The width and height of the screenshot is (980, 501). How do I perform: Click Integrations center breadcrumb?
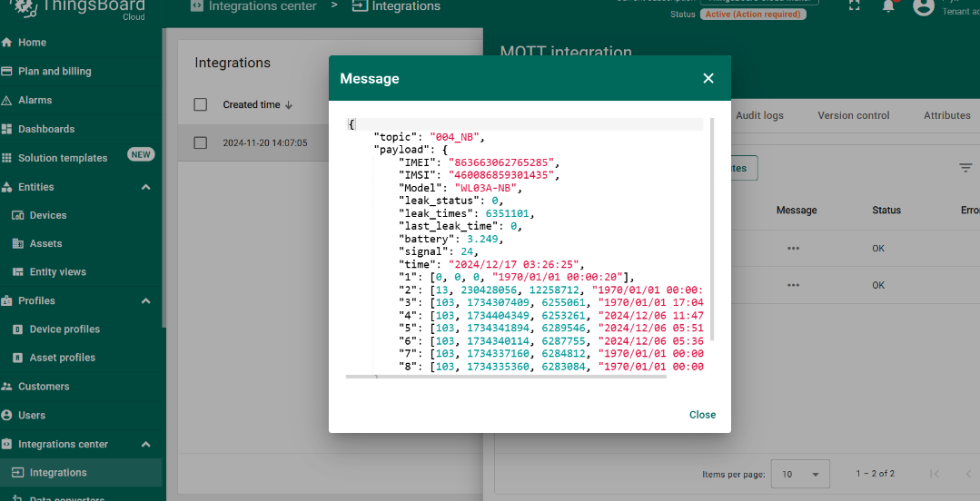click(x=253, y=6)
